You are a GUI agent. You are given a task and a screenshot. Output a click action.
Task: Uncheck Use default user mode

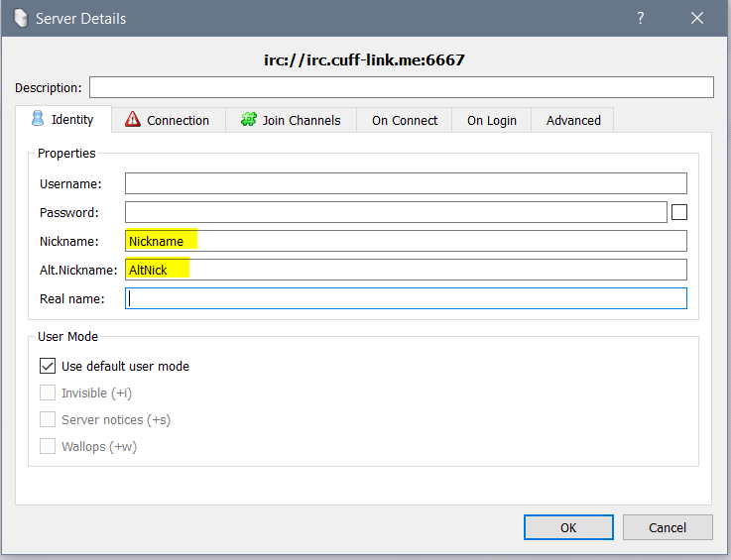click(x=48, y=366)
